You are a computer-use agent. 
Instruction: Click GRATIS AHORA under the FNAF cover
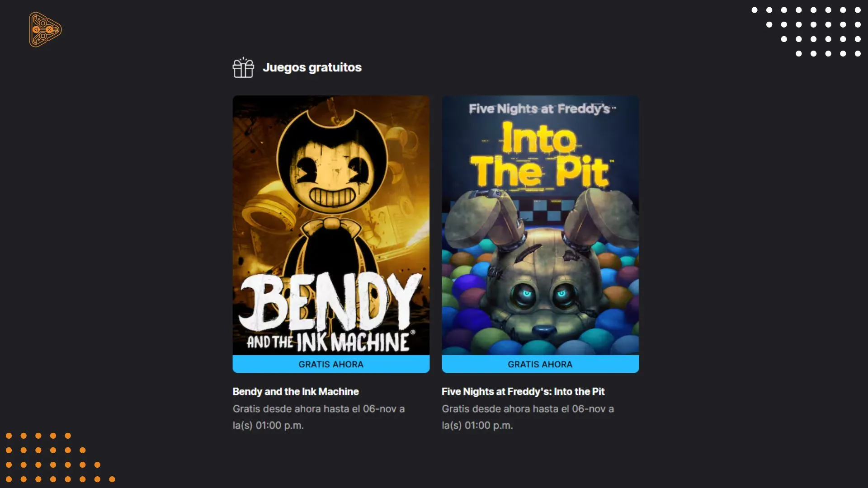[540, 364]
